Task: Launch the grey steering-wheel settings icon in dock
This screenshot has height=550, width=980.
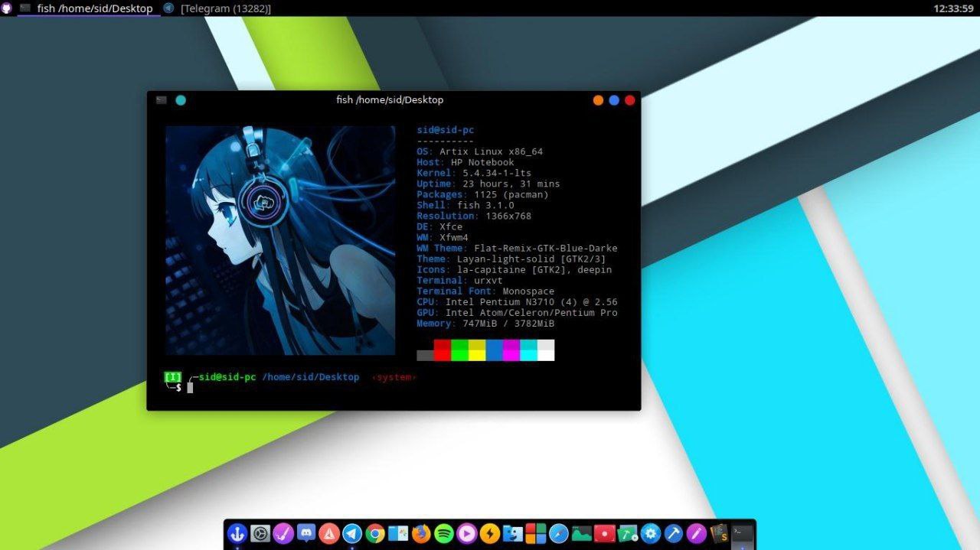Action: (260, 533)
